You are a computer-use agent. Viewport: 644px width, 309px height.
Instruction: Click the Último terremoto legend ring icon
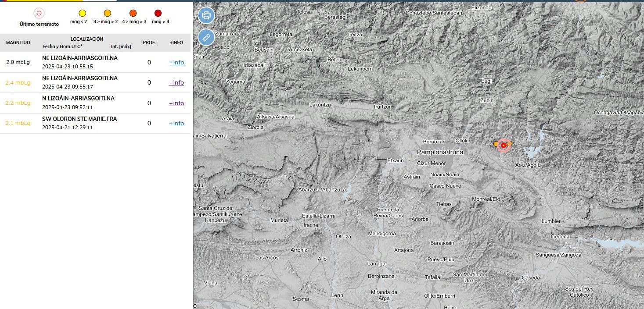pos(39,13)
